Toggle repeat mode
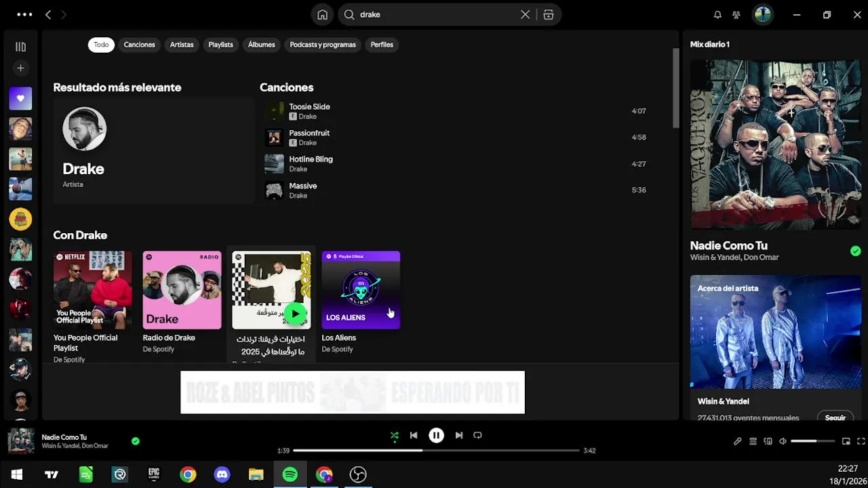Image resolution: width=868 pixels, height=488 pixels. click(x=477, y=435)
